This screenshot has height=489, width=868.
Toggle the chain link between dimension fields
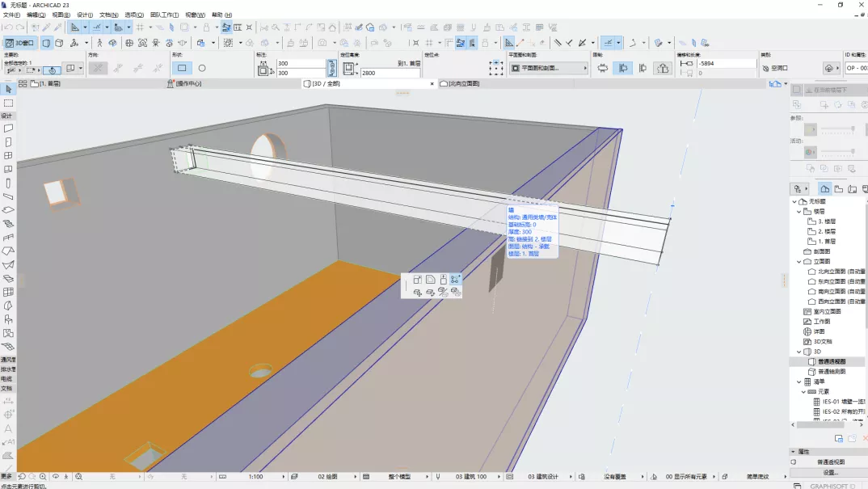click(331, 68)
